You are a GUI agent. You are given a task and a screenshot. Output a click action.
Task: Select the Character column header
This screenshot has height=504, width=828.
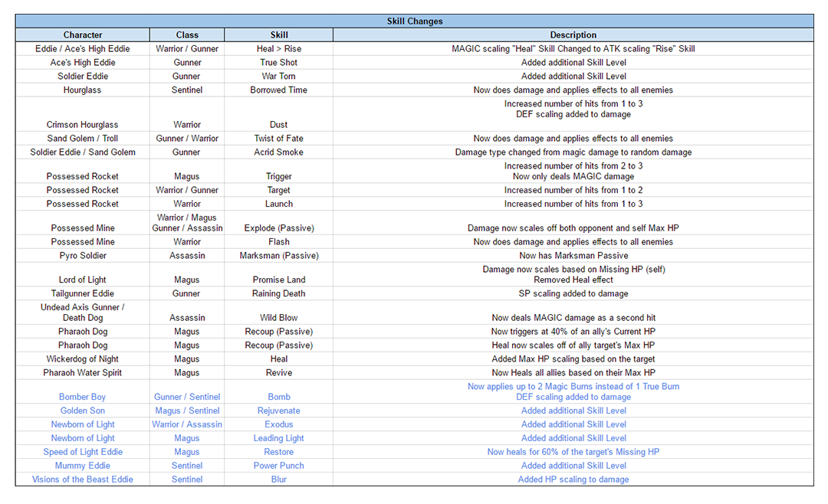tap(83, 35)
